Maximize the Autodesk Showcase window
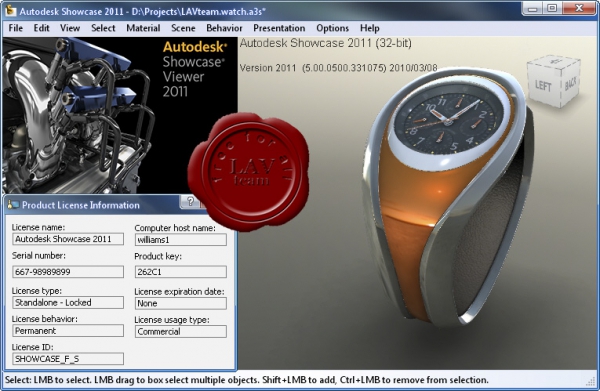 point(552,8)
